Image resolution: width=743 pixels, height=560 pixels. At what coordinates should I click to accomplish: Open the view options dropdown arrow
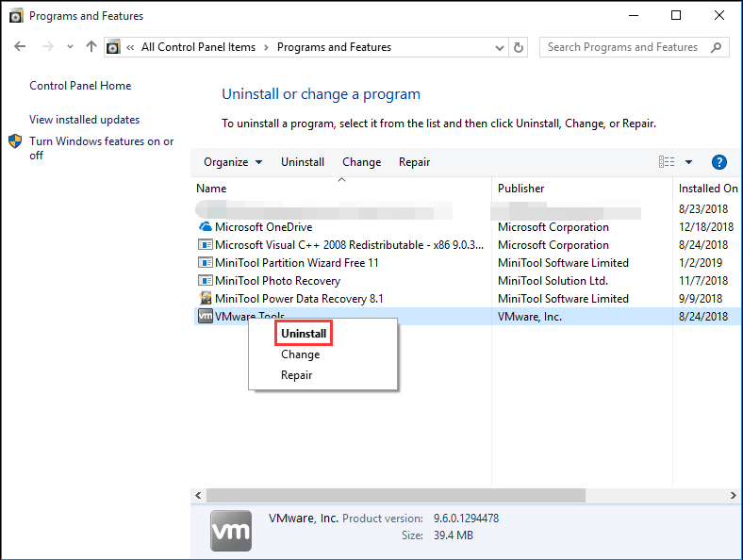pos(688,162)
